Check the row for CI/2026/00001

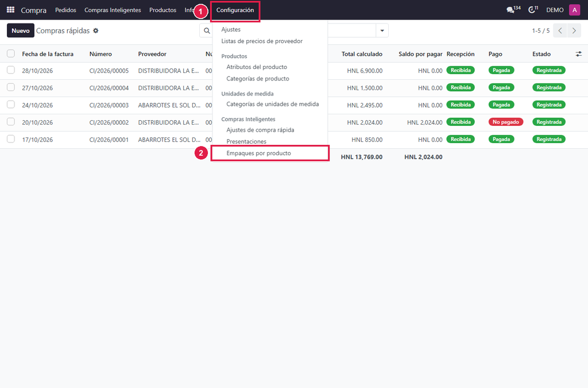tap(11, 139)
